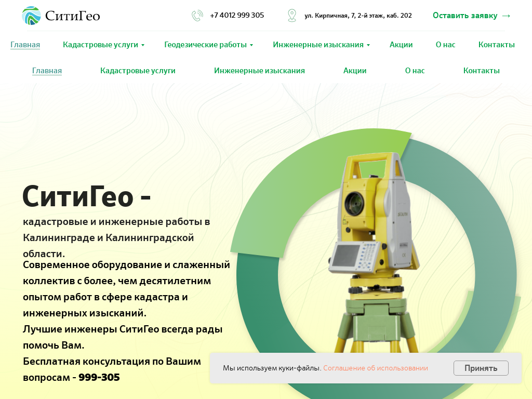
Task: Click the Оставить заявку link
Action: [x=465, y=16]
